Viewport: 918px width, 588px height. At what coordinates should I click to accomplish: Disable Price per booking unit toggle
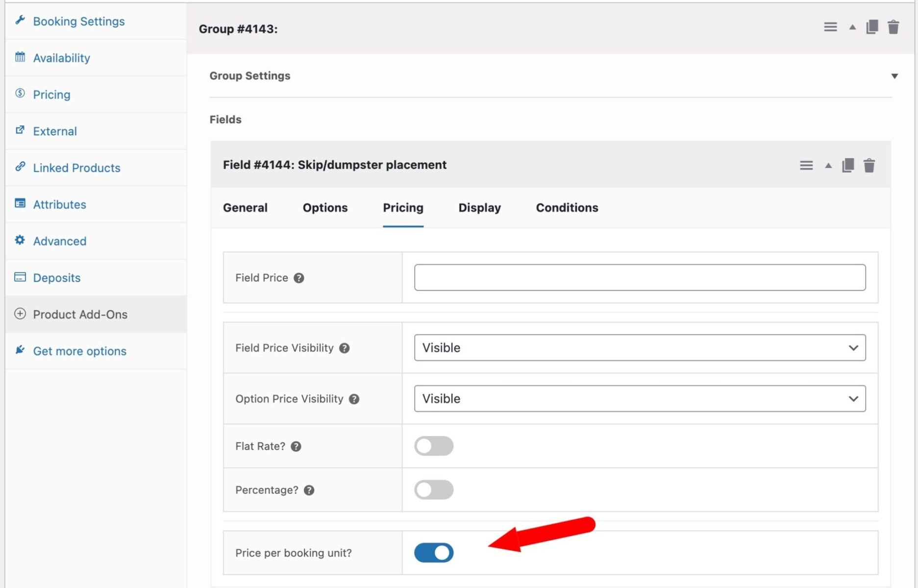[x=434, y=553]
